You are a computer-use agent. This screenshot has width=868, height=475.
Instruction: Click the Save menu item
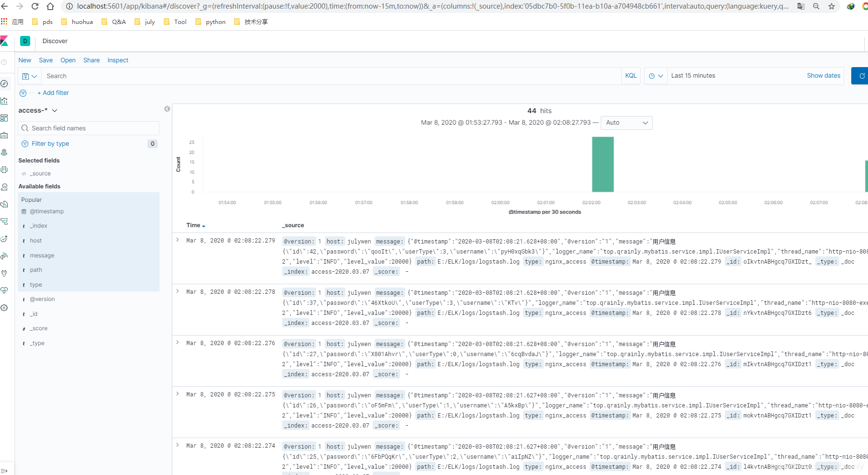point(46,60)
